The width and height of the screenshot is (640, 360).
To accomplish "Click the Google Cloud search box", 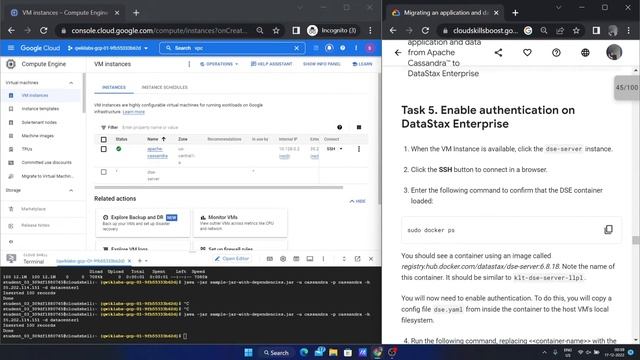I will 232,48.
